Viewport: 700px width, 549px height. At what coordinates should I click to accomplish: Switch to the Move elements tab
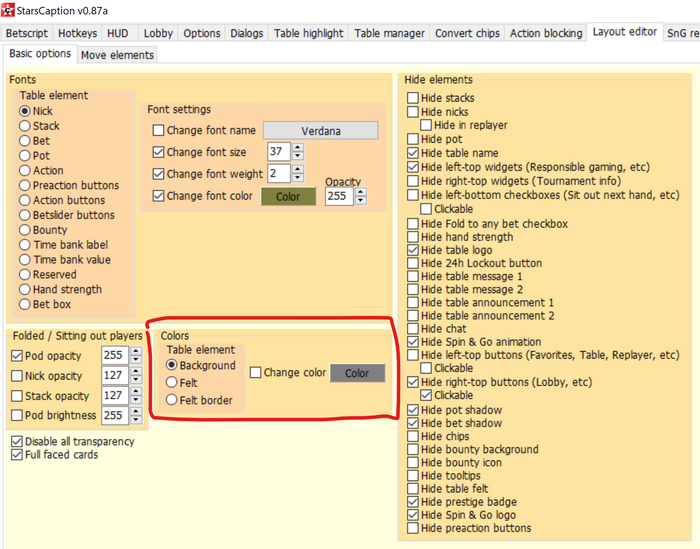tap(117, 55)
